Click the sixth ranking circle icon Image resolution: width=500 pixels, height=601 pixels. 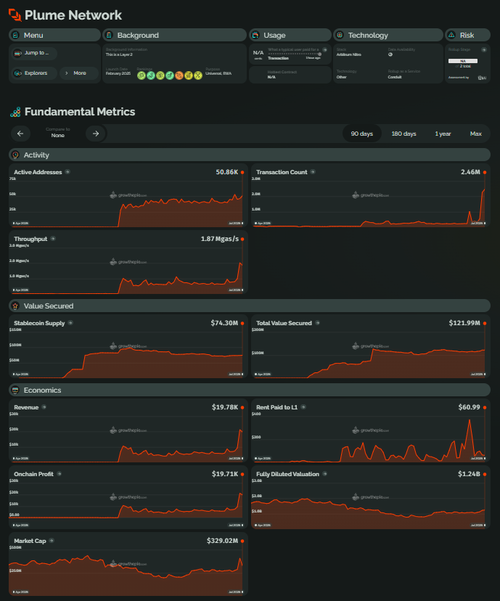click(x=188, y=76)
